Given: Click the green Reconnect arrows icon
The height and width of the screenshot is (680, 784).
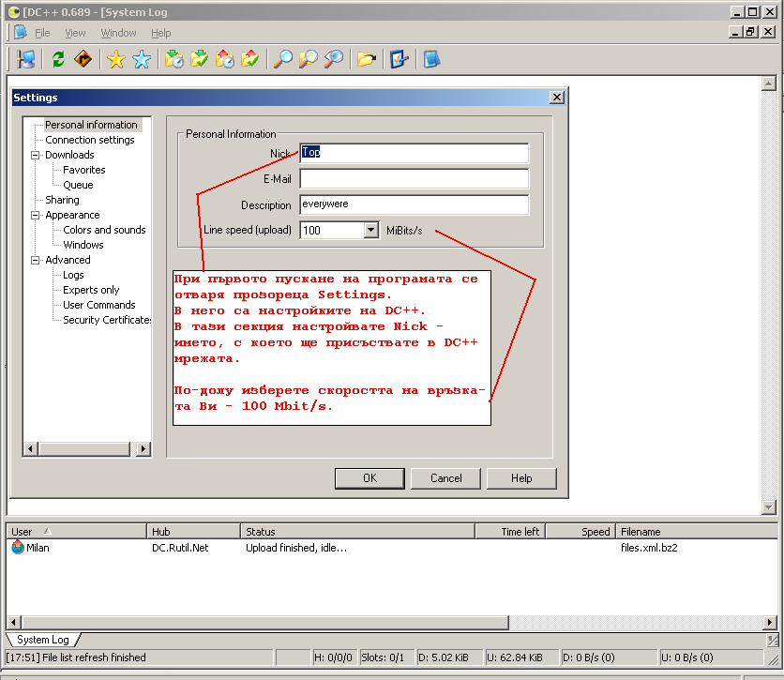Looking at the screenshot, I should coord(58,59).
